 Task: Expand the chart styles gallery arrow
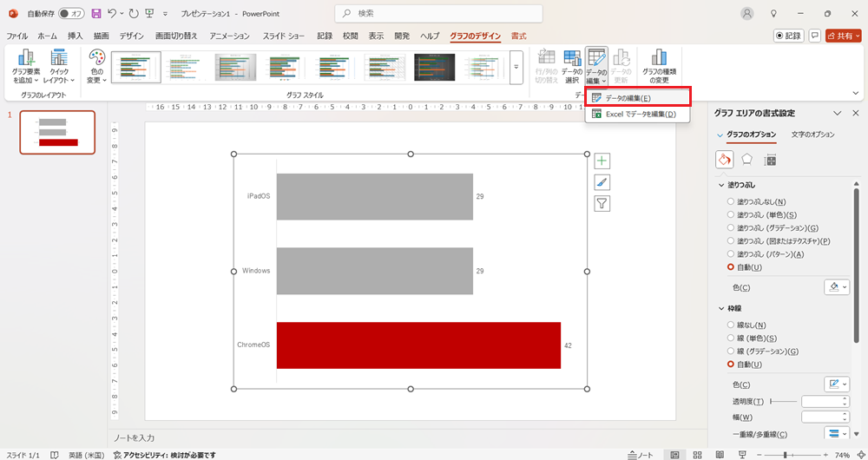pyautogui.click(x=516, y=67)
